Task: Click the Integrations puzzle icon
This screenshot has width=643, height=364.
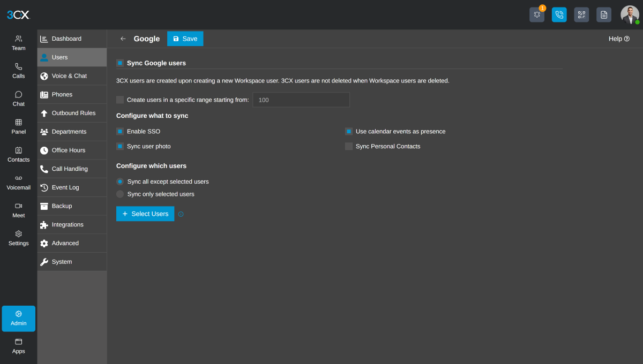Action: (x=44, y=225)
